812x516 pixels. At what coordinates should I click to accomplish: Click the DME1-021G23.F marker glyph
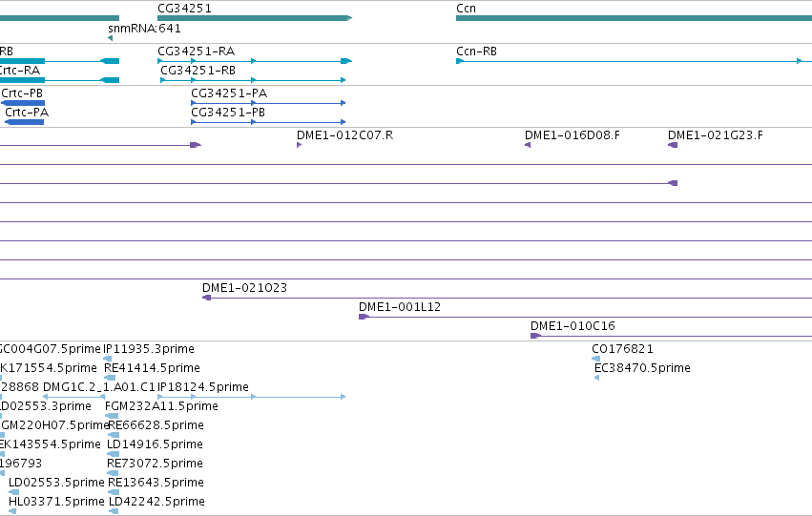click(673, 145)
